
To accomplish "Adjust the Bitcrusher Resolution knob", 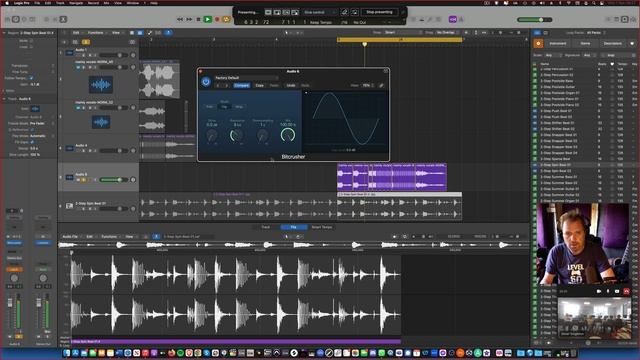I will 237,135.
